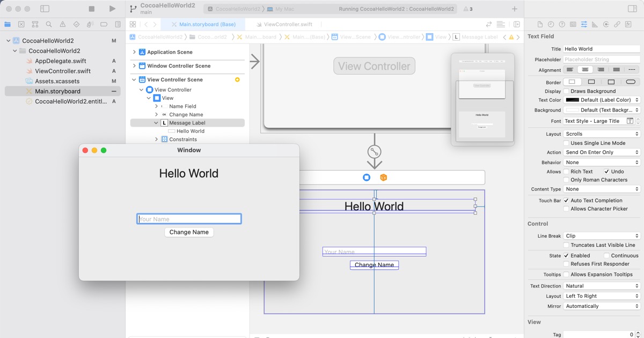Viewport: 644px width, 338px height.
Task: Expand the Window Controller Scene
Action: coord(134,66)
